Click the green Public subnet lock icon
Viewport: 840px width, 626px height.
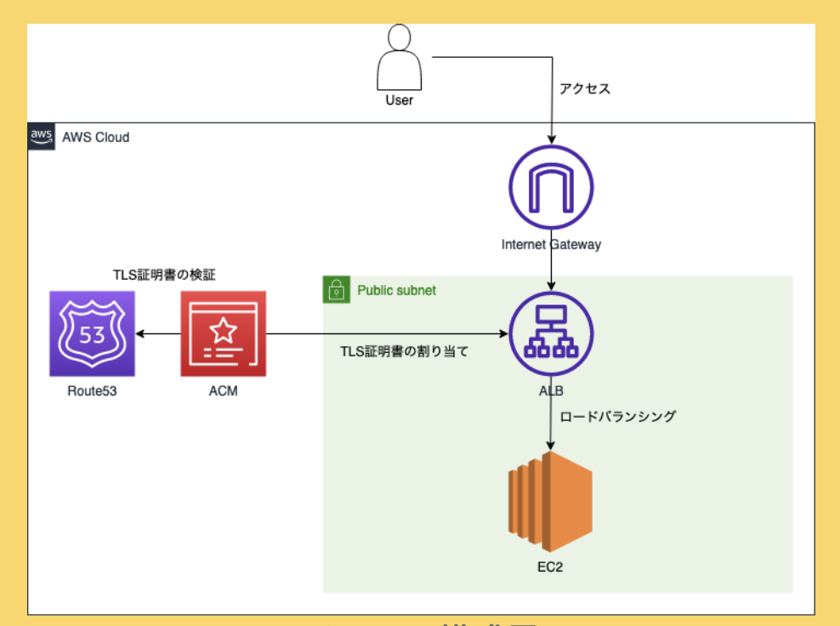[x=337, y=290]
